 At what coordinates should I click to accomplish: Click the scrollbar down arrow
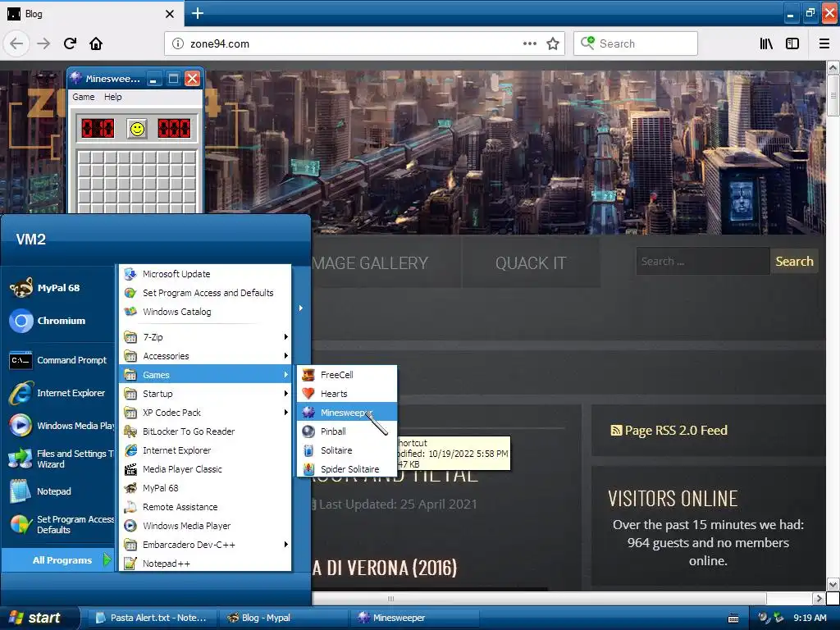[x=833, y=584]
